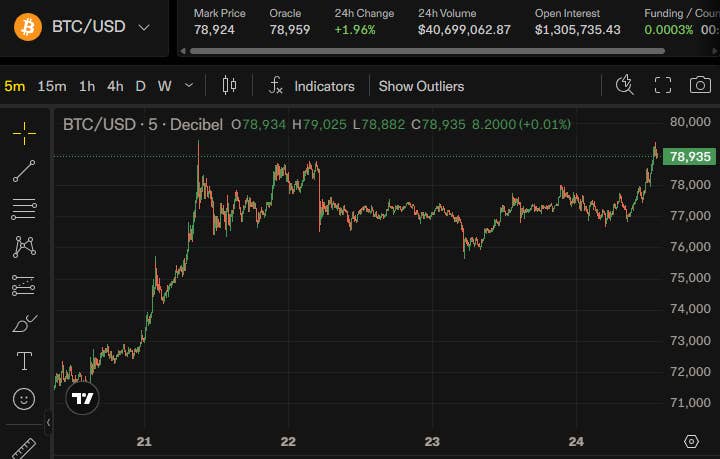Select the XABCD pattern tool
The height and width of the screenshot is (459, 720).
click(24, 247)
